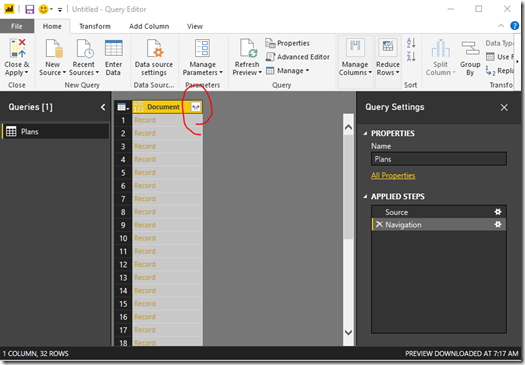The height and width of the screenshot is (365, 525).
Task: Open the Record in row 17
Action: point(145,330)
